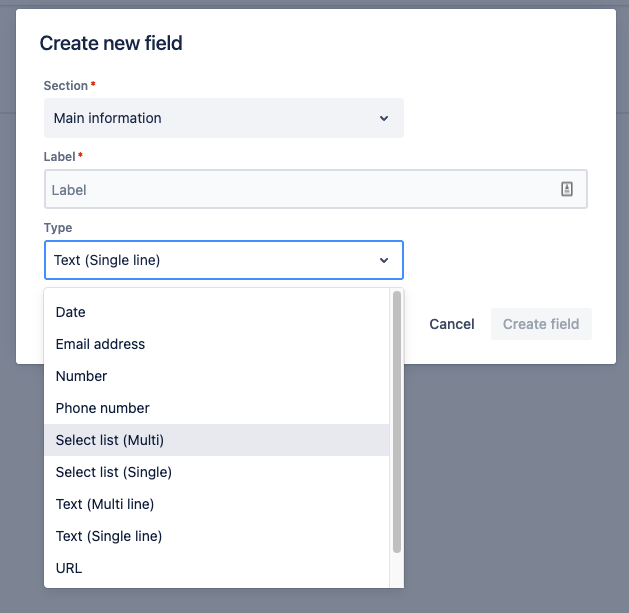Choose Date from the type list
Viewport: 629px width, 613px height.
coord(71,312)
